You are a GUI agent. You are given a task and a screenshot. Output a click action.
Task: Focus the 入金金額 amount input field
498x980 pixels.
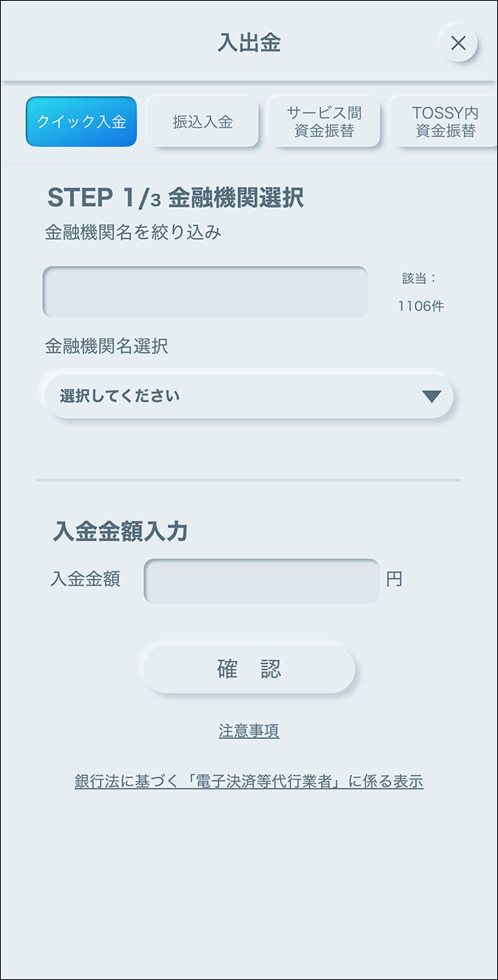[x=261, y=580]
